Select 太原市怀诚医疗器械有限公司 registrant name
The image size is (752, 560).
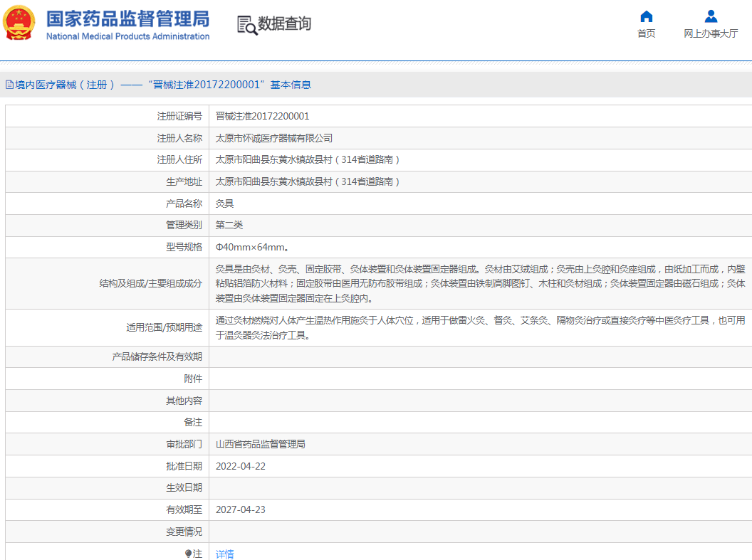[x=274, y=138]
